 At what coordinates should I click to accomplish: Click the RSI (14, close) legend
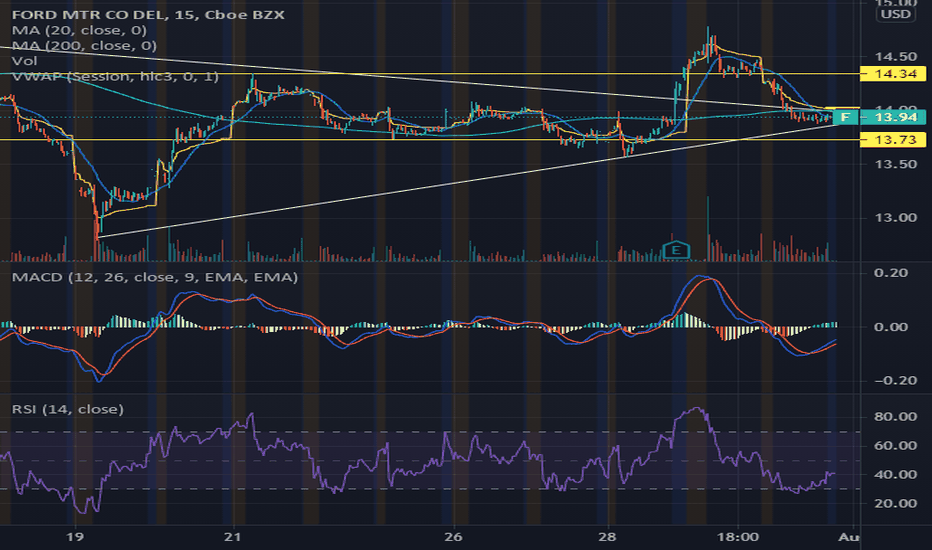click(x=68, y=409)
